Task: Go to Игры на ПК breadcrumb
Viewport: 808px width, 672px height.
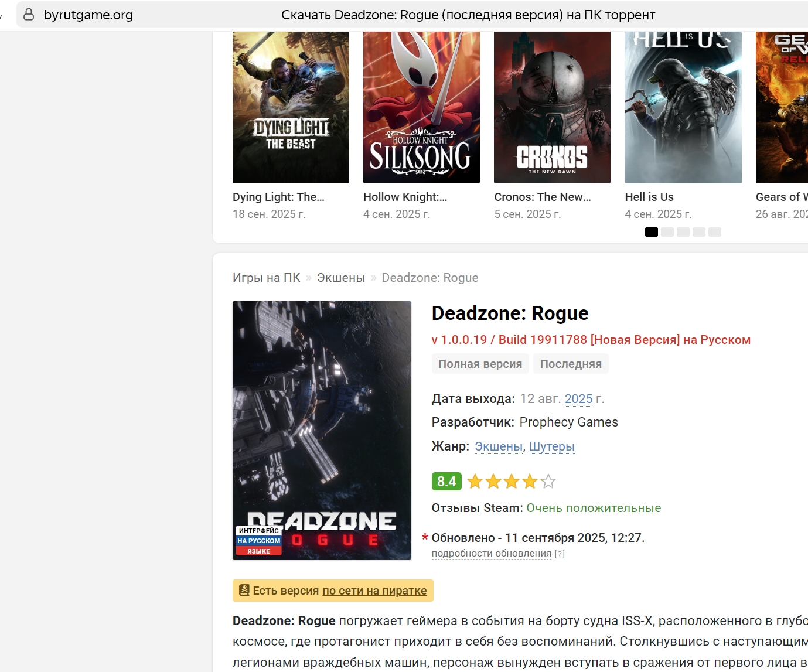Action: pyautogui.click(x=267, y=278)
